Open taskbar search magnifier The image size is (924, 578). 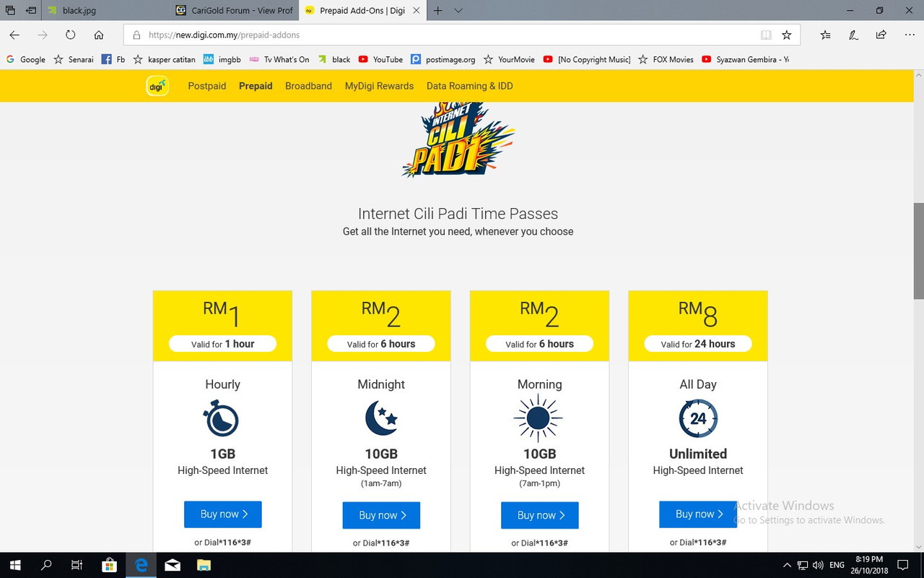coord(46,565)
